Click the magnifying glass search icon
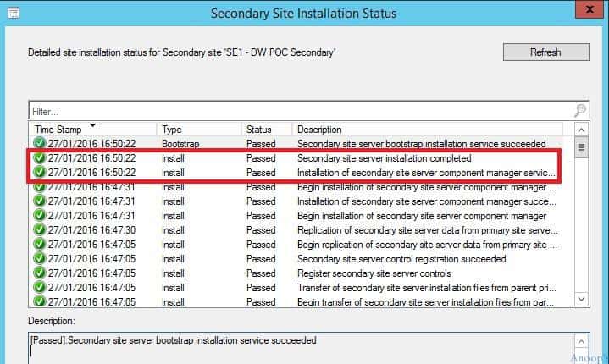The height and width of the screenshot is (364, 609). coord(580,111)
